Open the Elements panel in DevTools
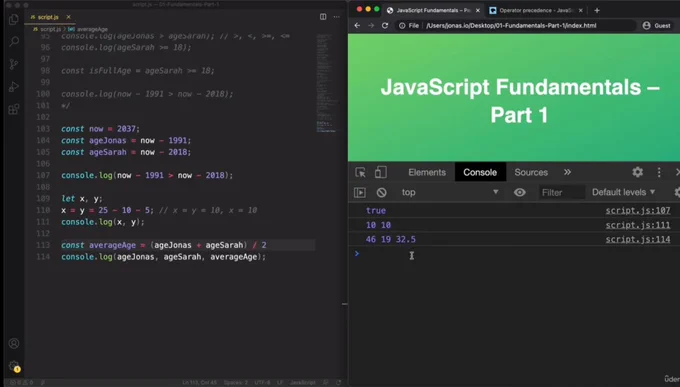The width and height of the screenshot is (680, 387). tap(427, 172)
